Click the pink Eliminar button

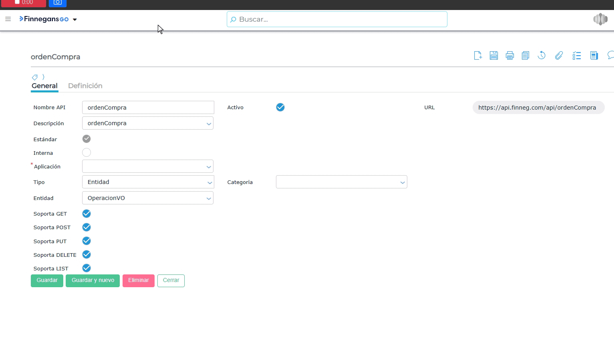click(x=138, y=280)
